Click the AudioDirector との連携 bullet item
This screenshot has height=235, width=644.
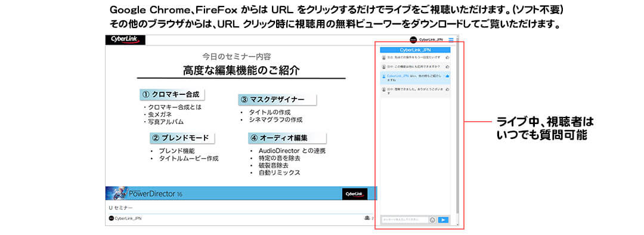pos(292,151)
